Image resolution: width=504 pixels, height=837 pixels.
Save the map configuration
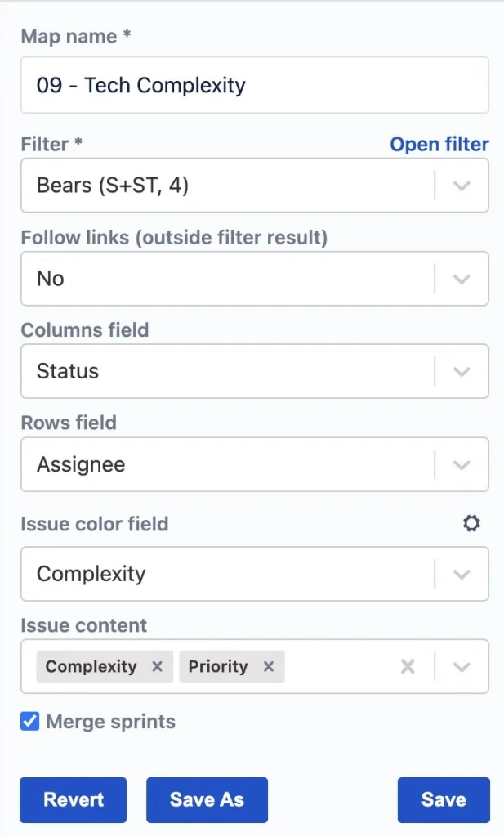(444, 799)
